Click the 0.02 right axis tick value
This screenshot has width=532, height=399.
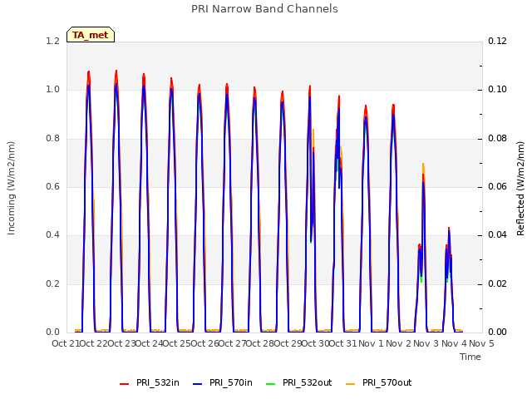(497, 283)
